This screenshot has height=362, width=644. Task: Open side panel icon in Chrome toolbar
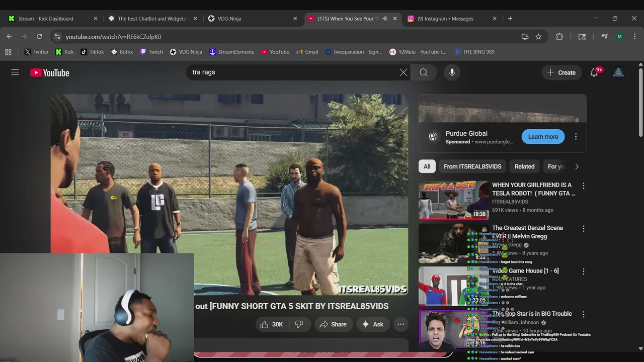pyautogui.click(x=582, y=36)
